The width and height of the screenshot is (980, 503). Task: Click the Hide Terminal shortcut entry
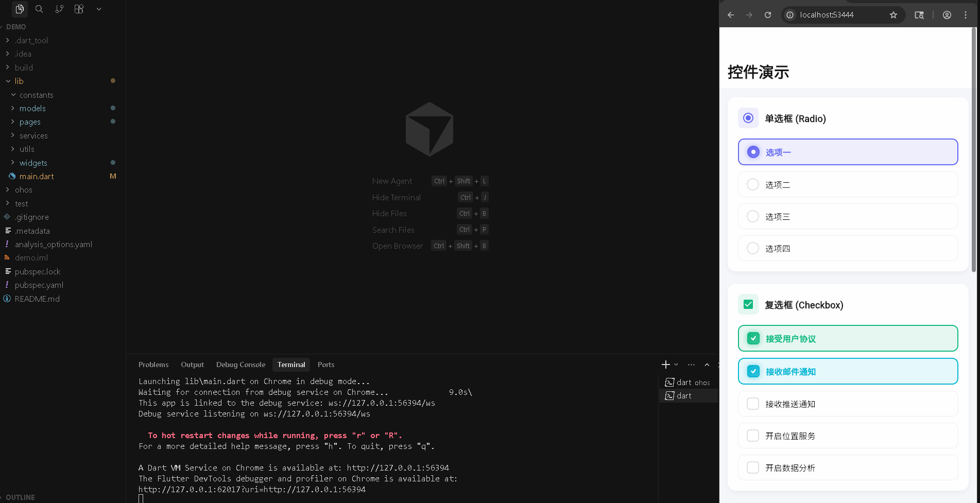pos(430,197)
